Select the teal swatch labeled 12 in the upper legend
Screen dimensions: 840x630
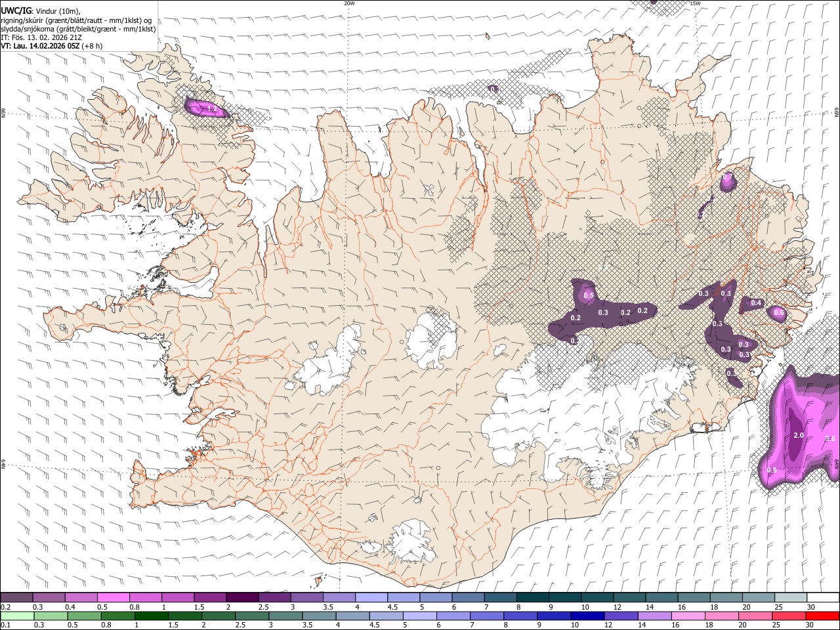(x=629, y=597)
